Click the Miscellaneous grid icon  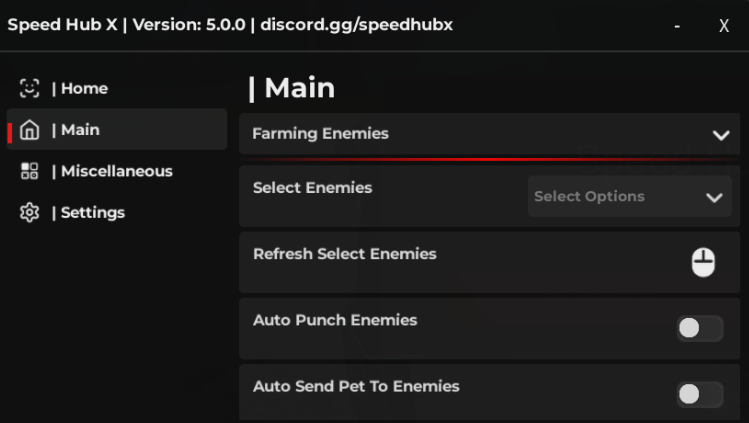click(x=29, y=171)
